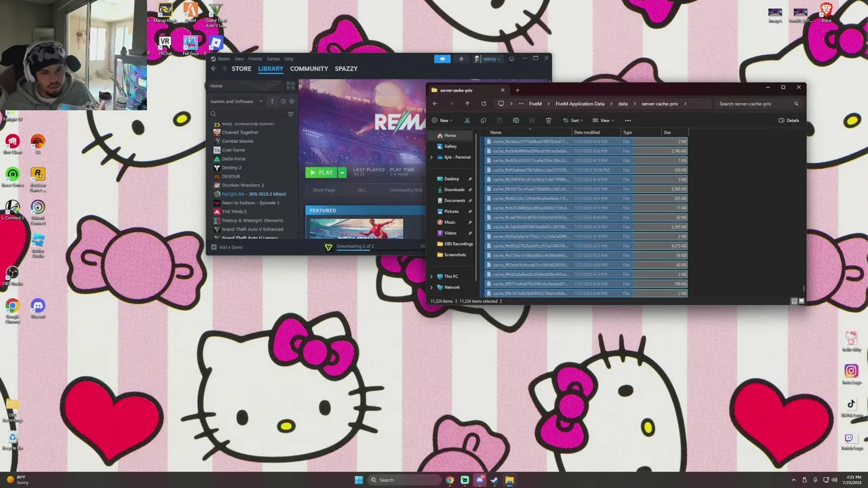Viewport: 868px width, 488px height.
Task: Open Steam Downloading 2 of 2 progress
Action: click(355, 246)
